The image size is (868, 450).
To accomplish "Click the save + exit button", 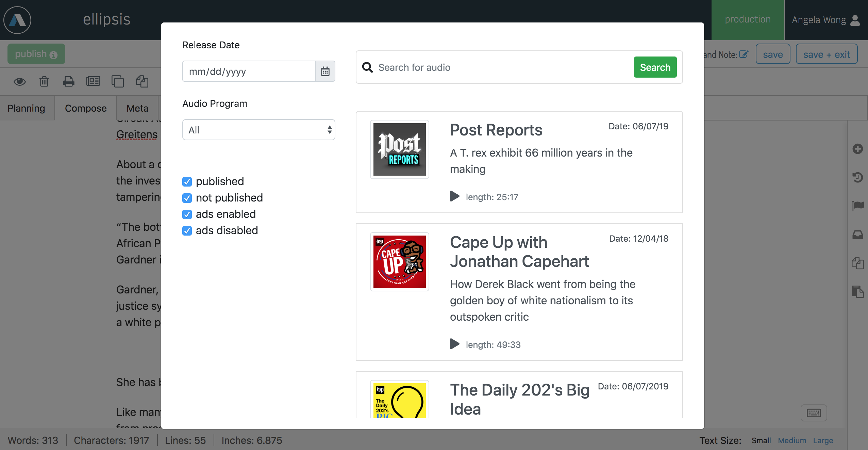I will pos(827,54).
